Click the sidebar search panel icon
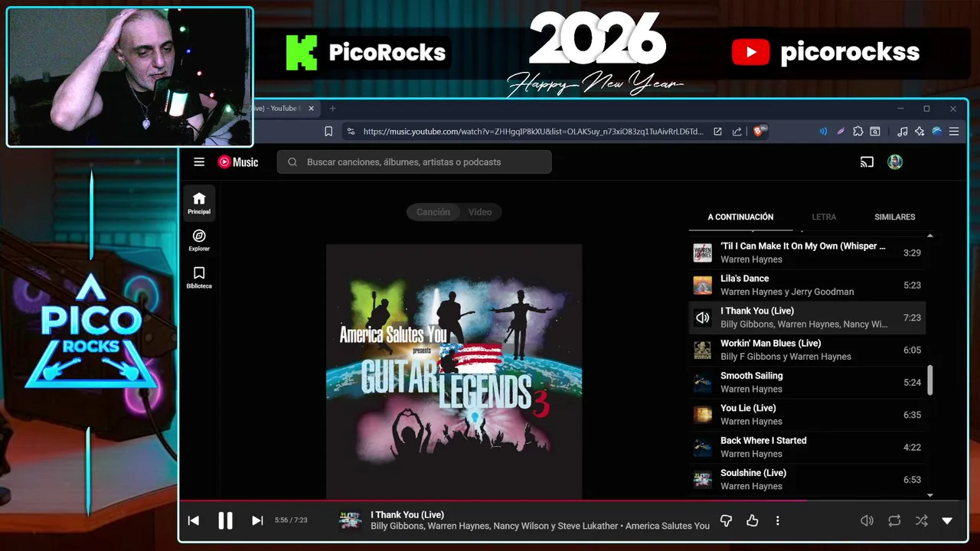 (x=875, y=132)
